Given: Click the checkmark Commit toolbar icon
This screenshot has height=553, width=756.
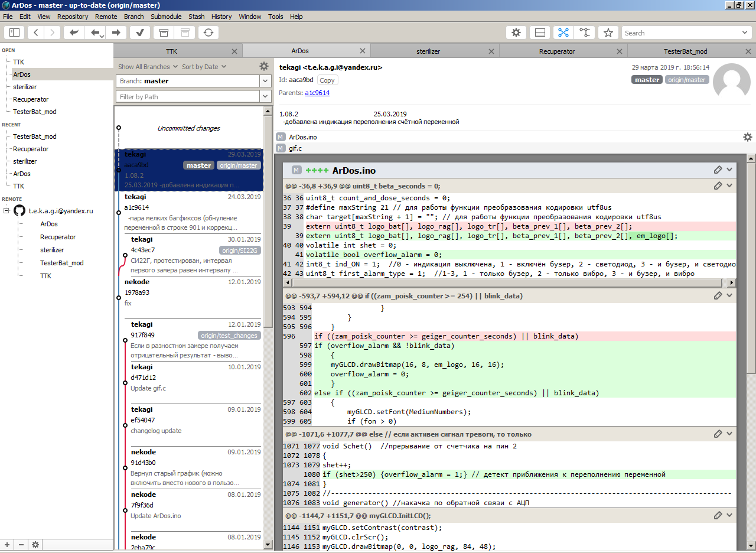Looking at the screenshot, I should 139,32.
